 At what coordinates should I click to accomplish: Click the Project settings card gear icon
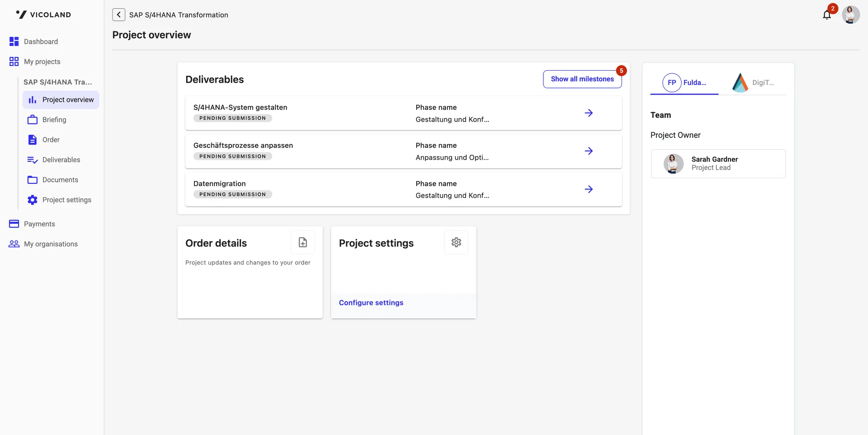tap(456, 242)
